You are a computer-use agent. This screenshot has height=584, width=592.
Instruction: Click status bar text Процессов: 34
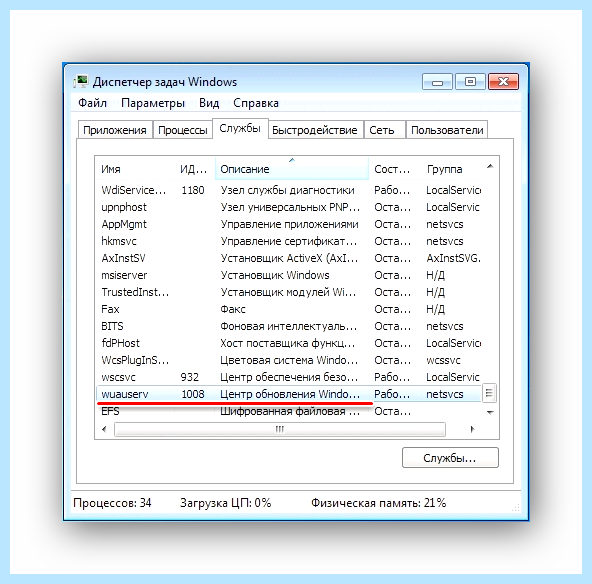112,502
